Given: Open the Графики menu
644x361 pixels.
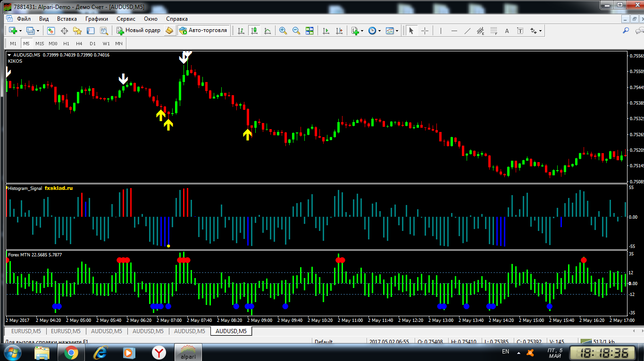Looking at the screenshot, I should [x=96, y=19].
